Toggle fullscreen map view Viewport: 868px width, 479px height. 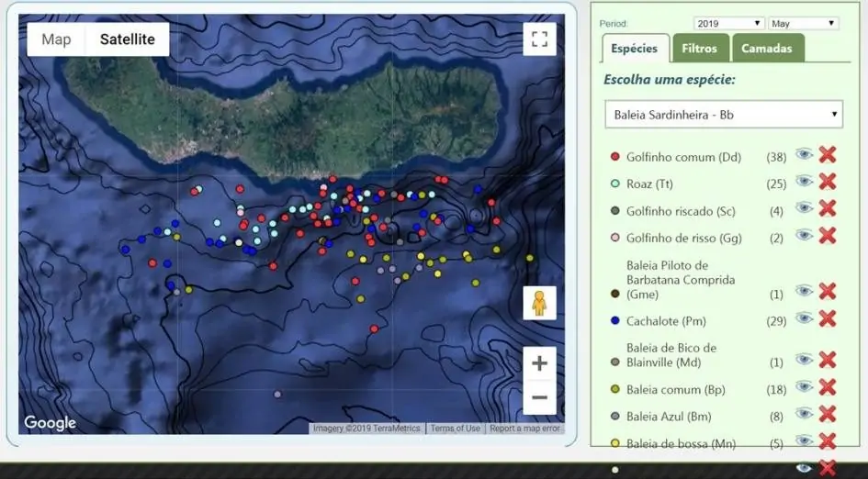point(539,39)
